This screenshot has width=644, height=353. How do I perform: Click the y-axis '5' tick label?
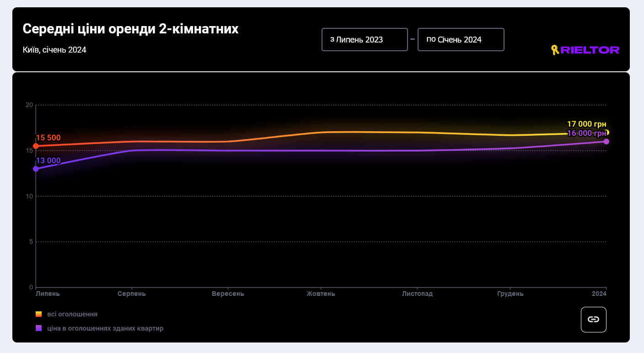point(31,241)
